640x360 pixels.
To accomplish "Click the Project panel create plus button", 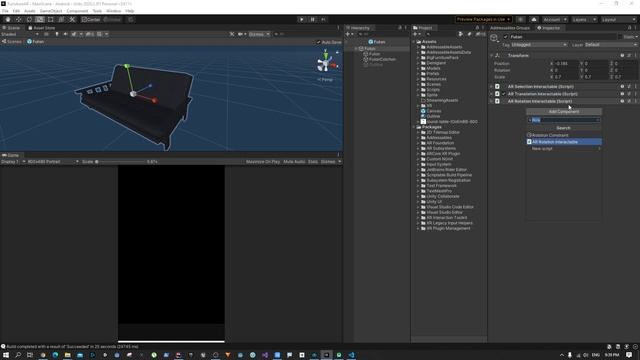I will tap(416, 34).
